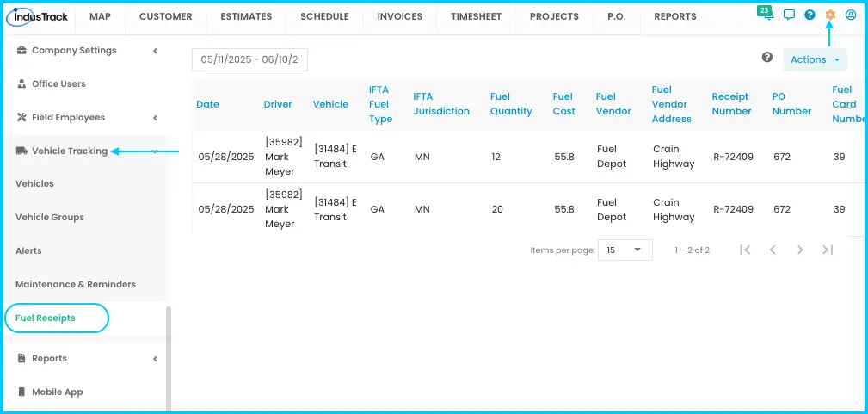Screen dimensions: 868x414
Task: Go to the first page of results
Action: click(745, 250)
